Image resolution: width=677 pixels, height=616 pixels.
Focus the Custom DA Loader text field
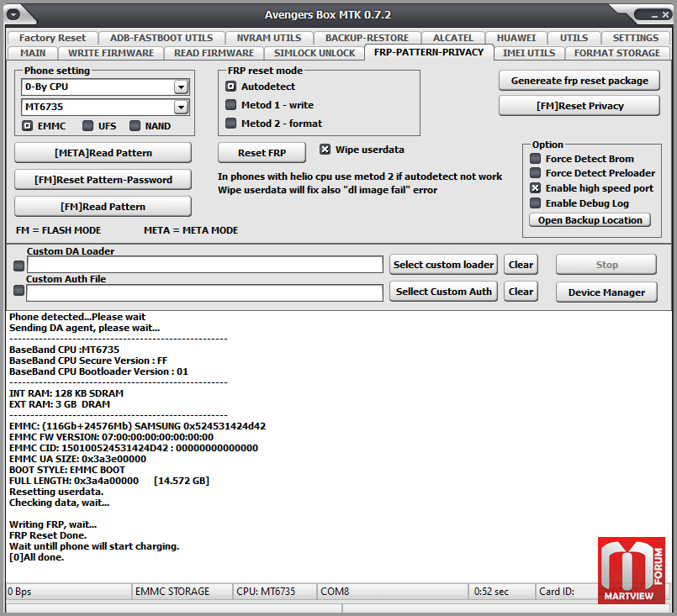[x=205, y=265]
